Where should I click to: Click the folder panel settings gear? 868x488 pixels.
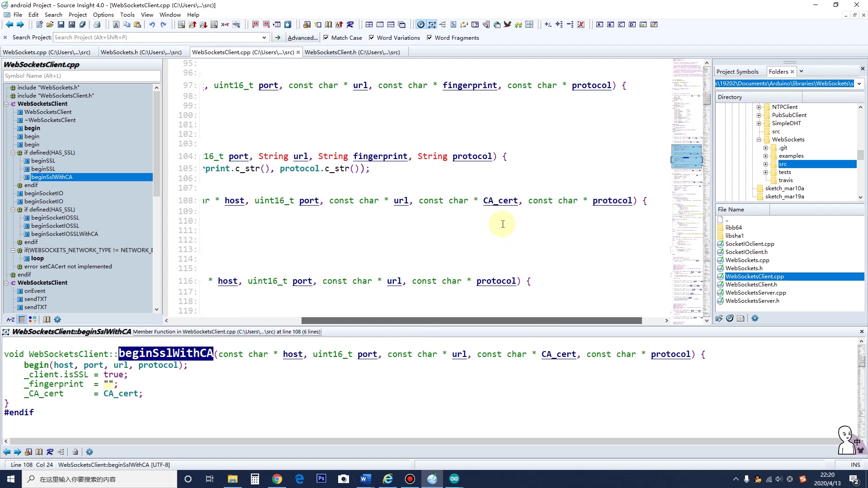[x=755, y=319]
